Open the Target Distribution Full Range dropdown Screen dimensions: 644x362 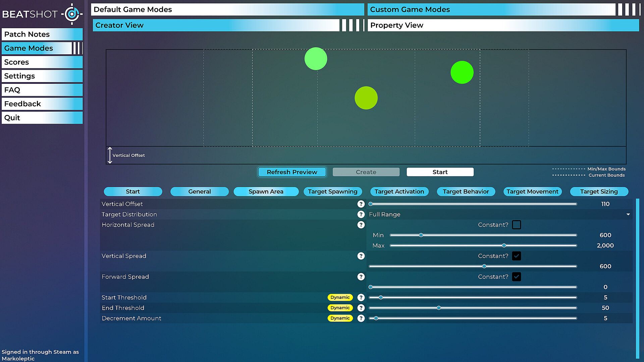tap(499, 214)
